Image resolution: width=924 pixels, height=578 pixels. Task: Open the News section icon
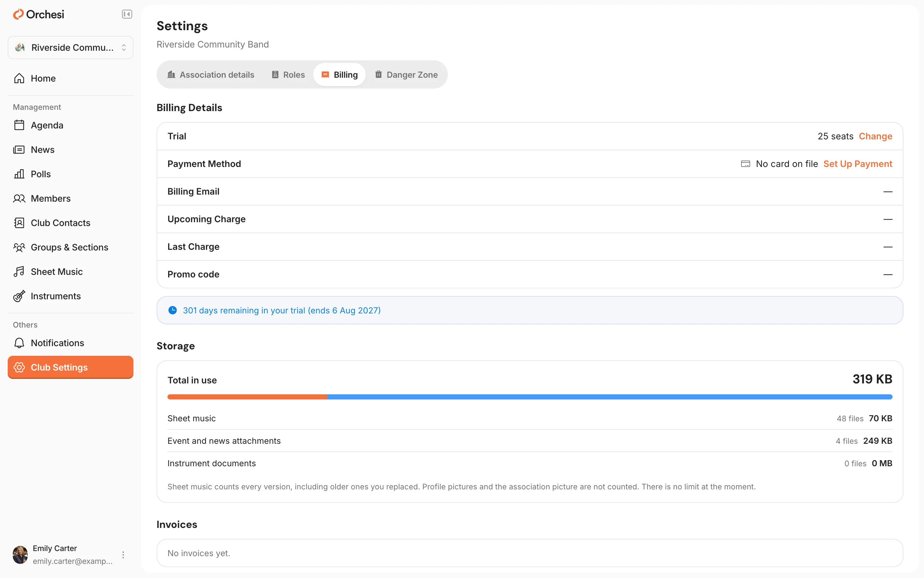[x=19, y=149]
